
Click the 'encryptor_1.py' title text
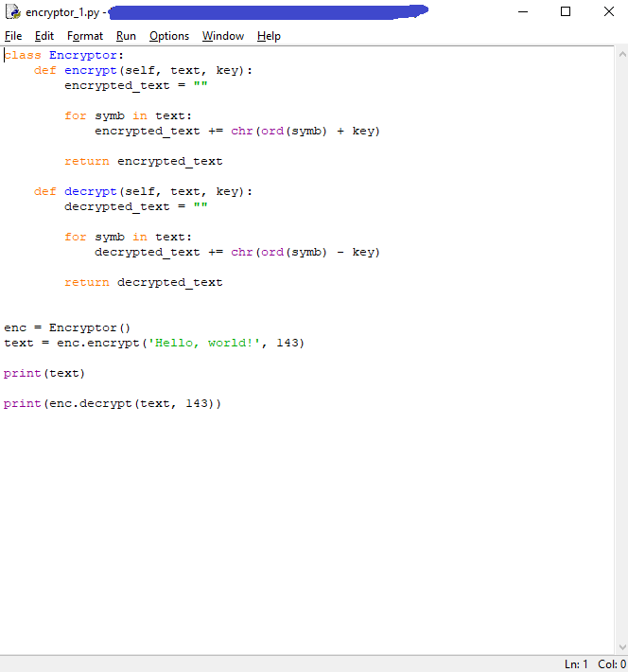coord(62,12)
